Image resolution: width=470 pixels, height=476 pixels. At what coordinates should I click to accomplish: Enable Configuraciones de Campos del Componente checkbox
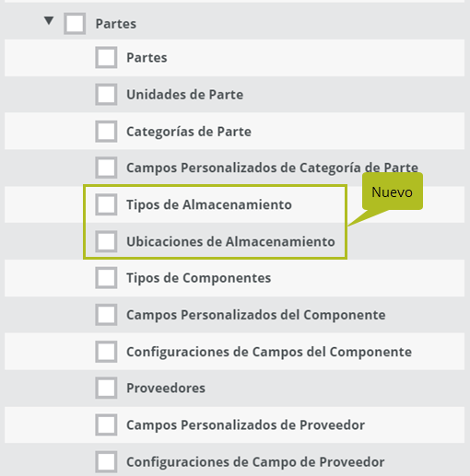coord(106,352)
